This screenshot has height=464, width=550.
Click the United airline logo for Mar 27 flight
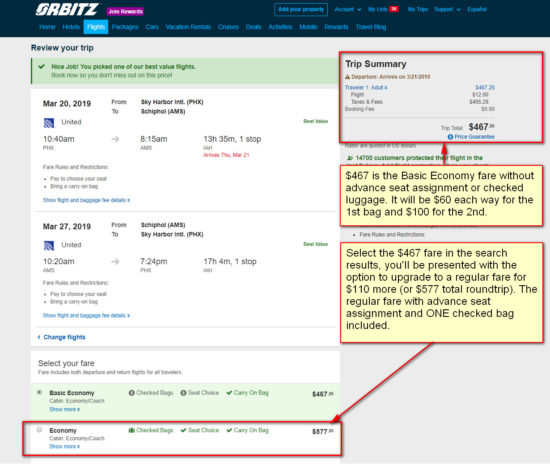(49, 246)
